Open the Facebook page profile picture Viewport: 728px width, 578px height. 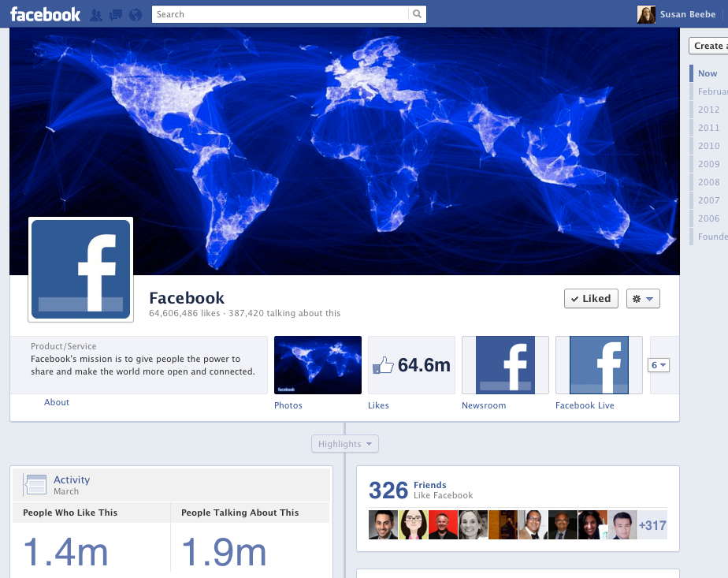click(81, 270)
